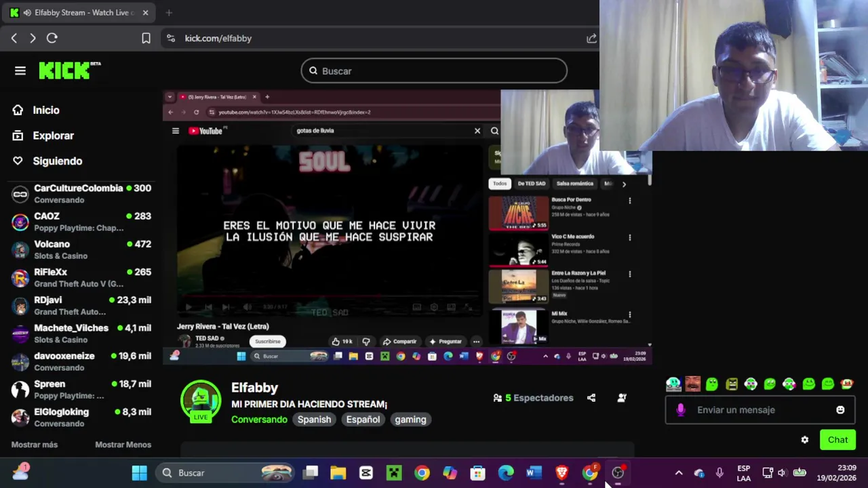Click the Kick logo
Screen dimensions: 868x488
coord(69,70)
